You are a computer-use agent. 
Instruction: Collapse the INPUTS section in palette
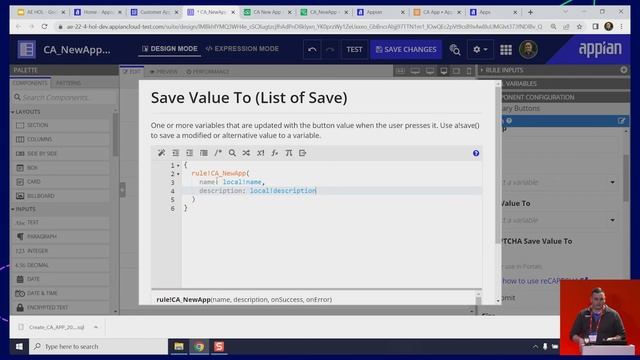tap(13, 209)
